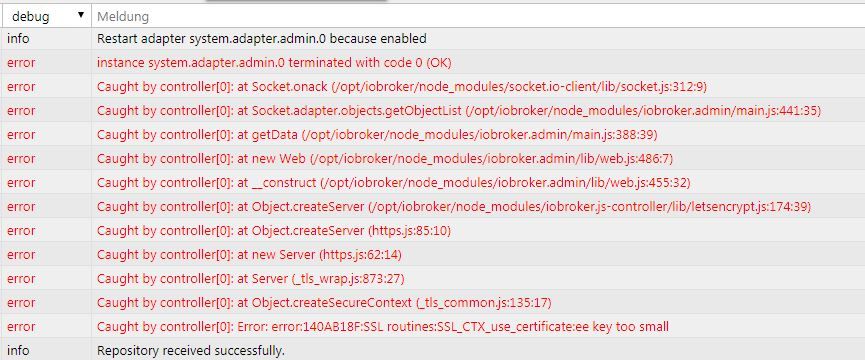The height and width of the screenshot is (360, 865).
Task: Click the 'info' level label in first row
Action: (x=18, y=39)
